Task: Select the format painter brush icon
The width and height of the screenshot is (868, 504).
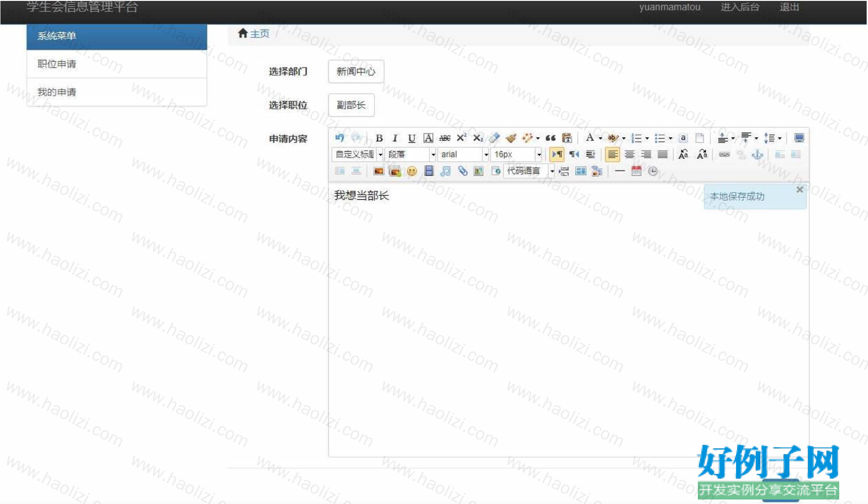Action: [x=511, y=138]
